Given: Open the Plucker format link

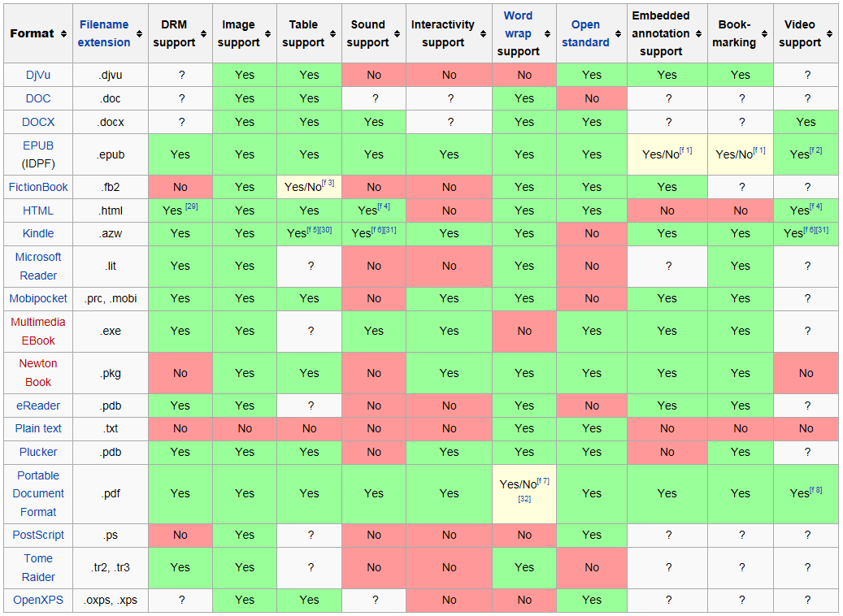Looking at the screenshot, I should point(38,452).
